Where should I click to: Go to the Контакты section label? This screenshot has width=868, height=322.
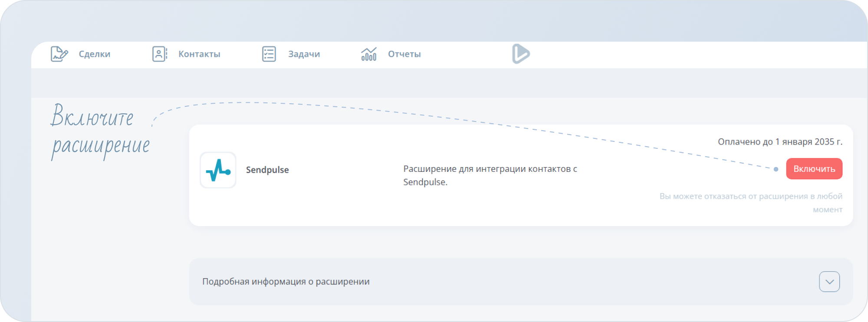tap(199, 54)
